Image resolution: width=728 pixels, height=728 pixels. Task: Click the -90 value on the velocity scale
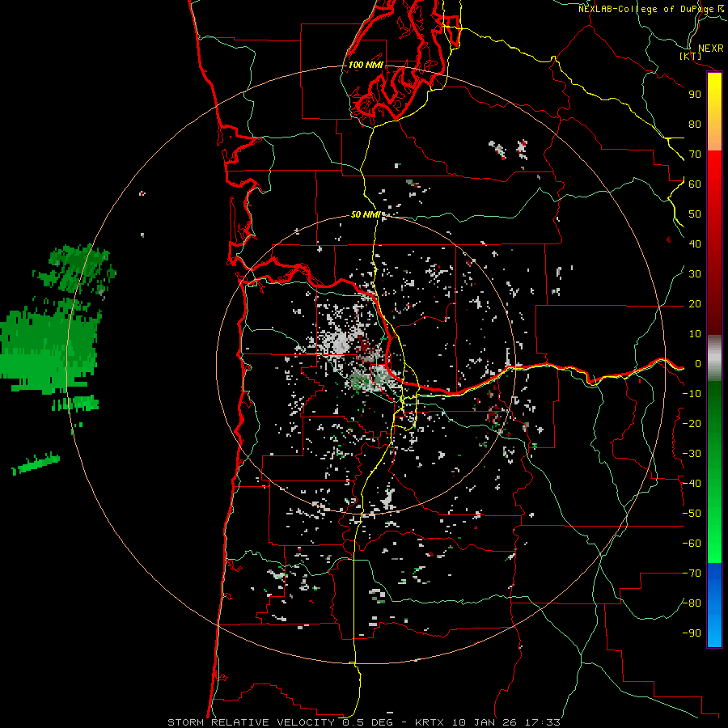(x=692, y=633)
